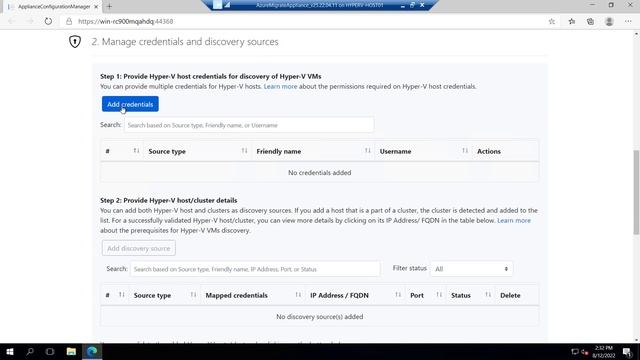The image size is (640, 360).
Task: Close the ApplianceConfigurationManager tab
Action: [x=96, y=7]
